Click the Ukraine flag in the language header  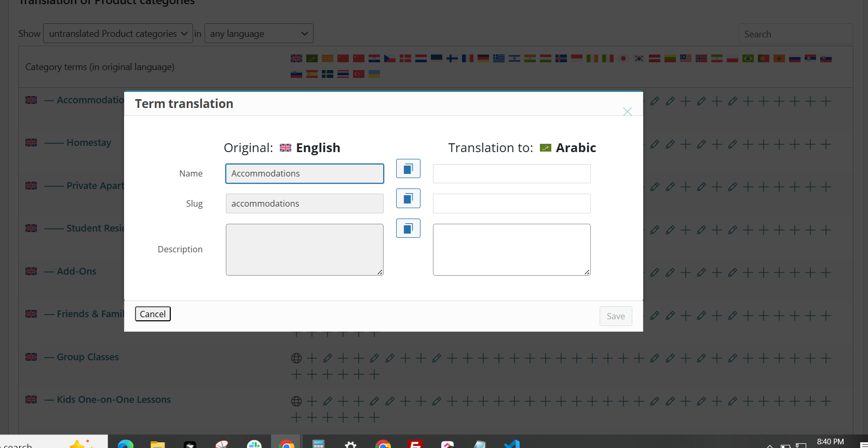[x=374, y=74]
